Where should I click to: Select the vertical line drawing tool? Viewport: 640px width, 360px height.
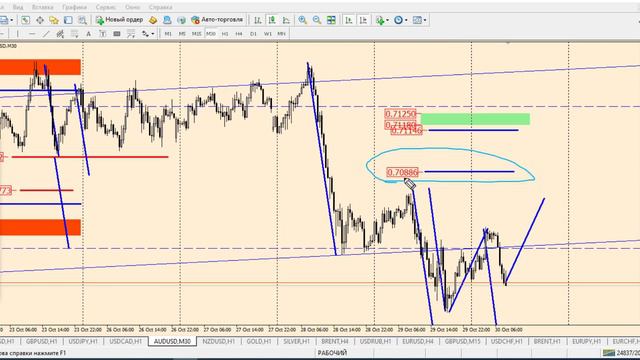tap(17, 34)
